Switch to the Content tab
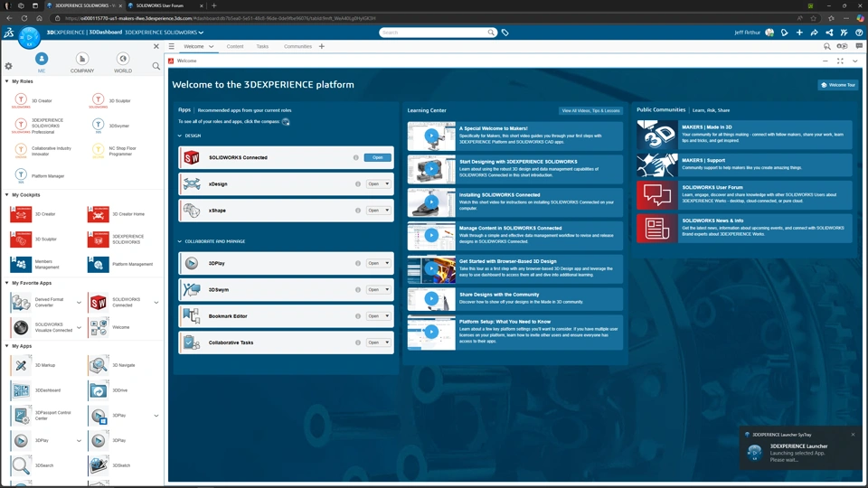868x488 pixels. 235,46
